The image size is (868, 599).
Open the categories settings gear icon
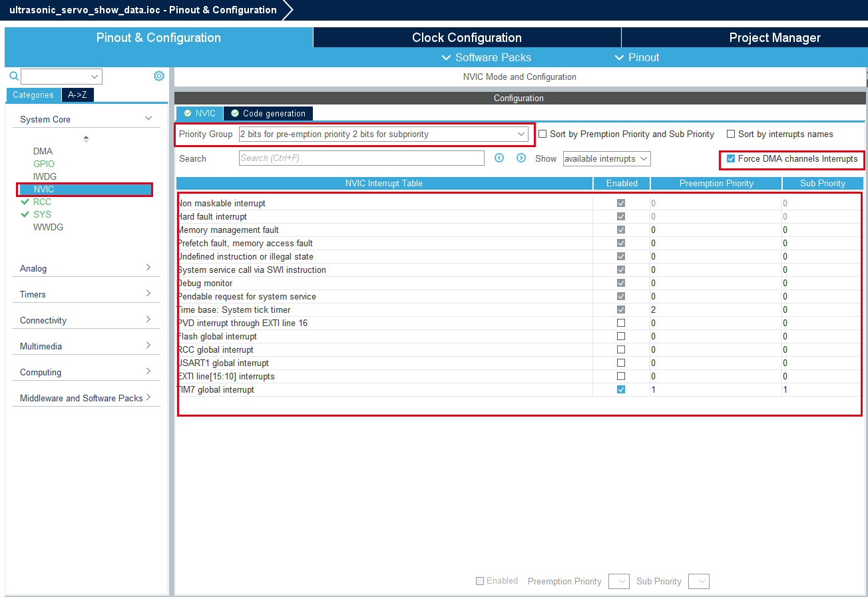click(159, 76)
